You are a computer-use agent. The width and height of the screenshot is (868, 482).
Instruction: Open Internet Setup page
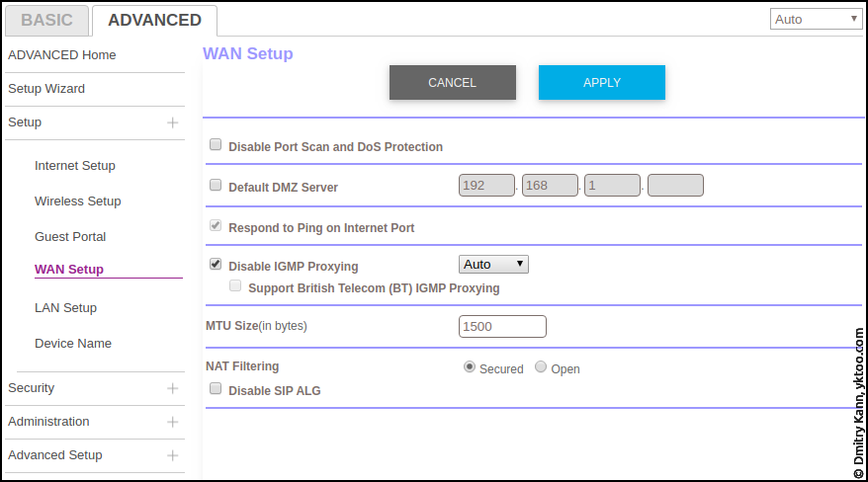75,166
